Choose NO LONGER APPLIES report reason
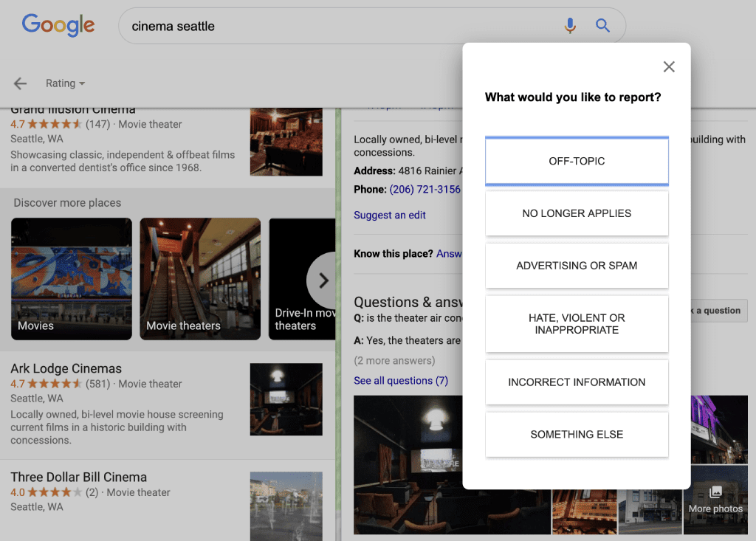 click(577, 213)
